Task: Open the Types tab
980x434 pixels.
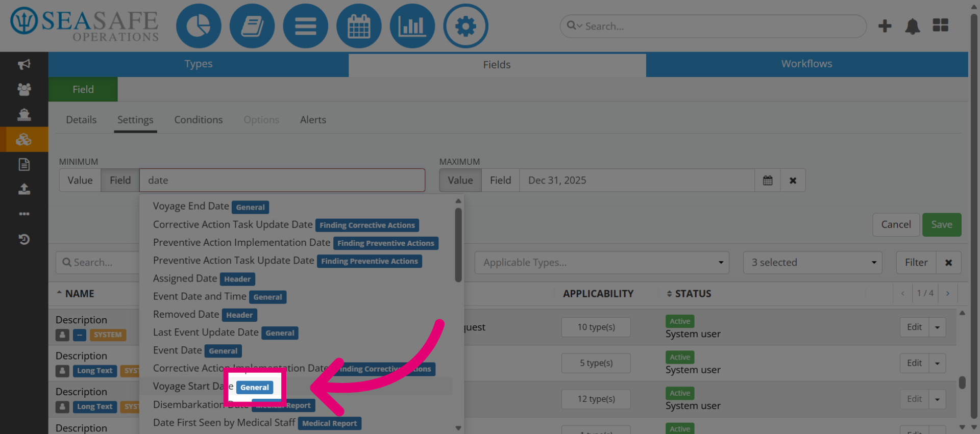Action: 199,64
